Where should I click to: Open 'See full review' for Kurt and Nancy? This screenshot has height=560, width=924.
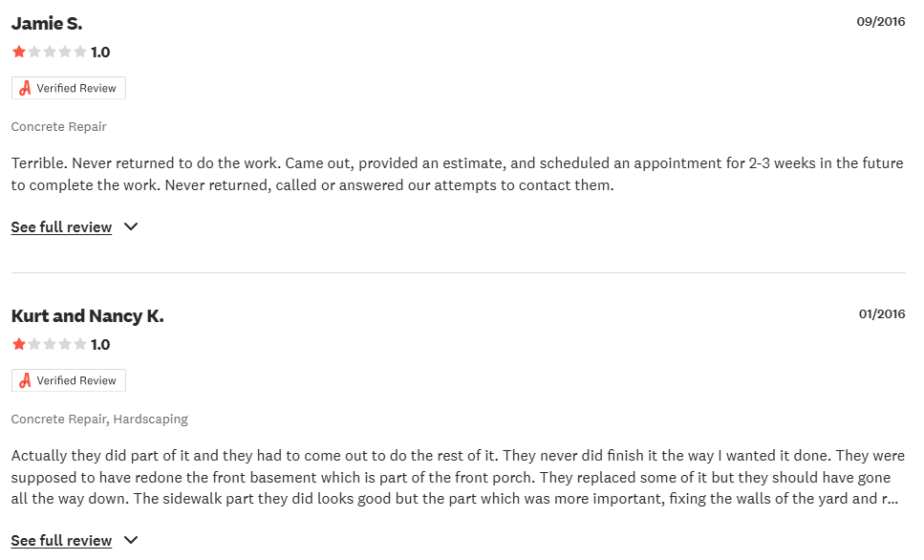pos(61,541)
